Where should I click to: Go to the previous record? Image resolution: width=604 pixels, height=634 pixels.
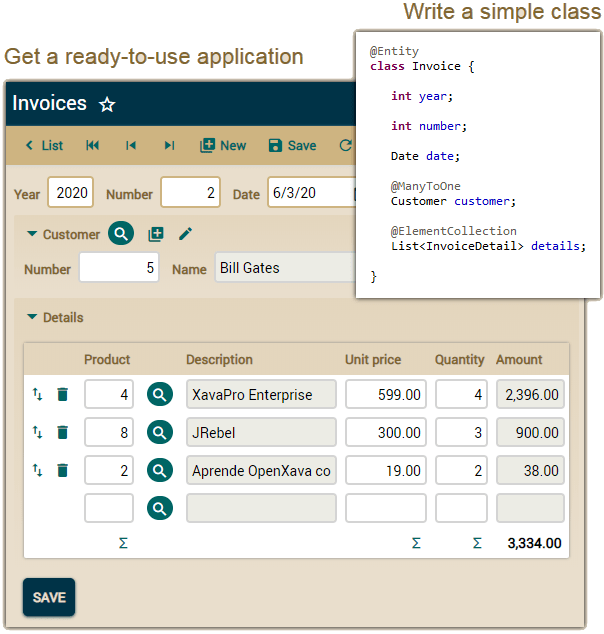point(131,146)
